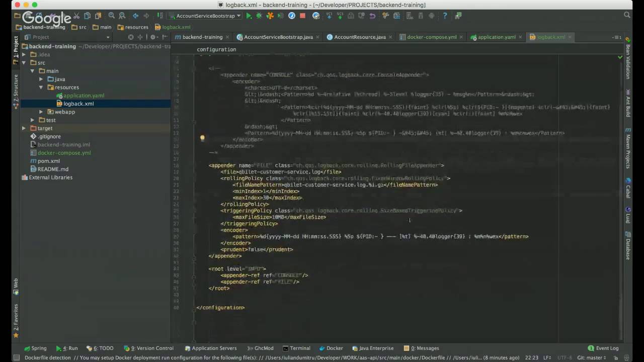
Task: Expand the webapp folder tree arrow
Action: [41, 112]
